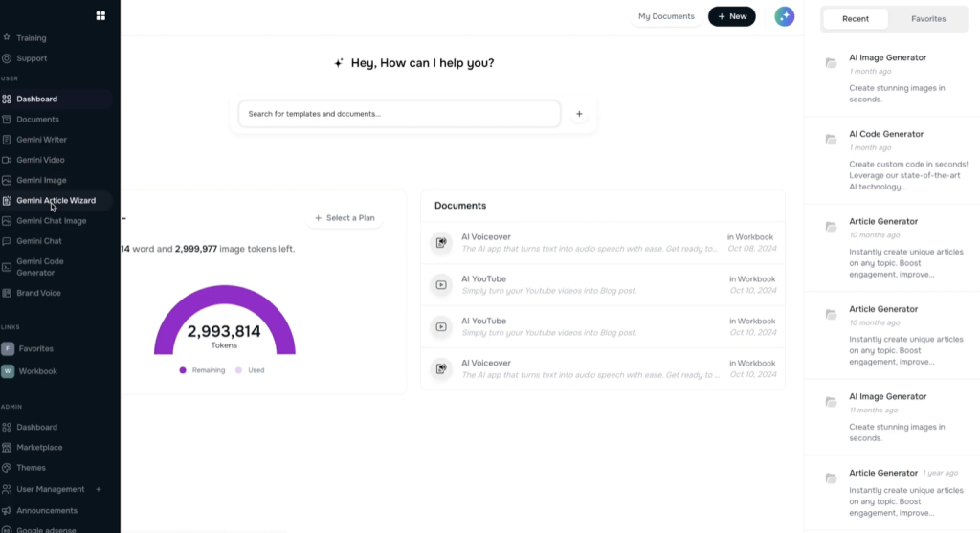Open the Workbook link in the sidebar

[x=37, y=371]
